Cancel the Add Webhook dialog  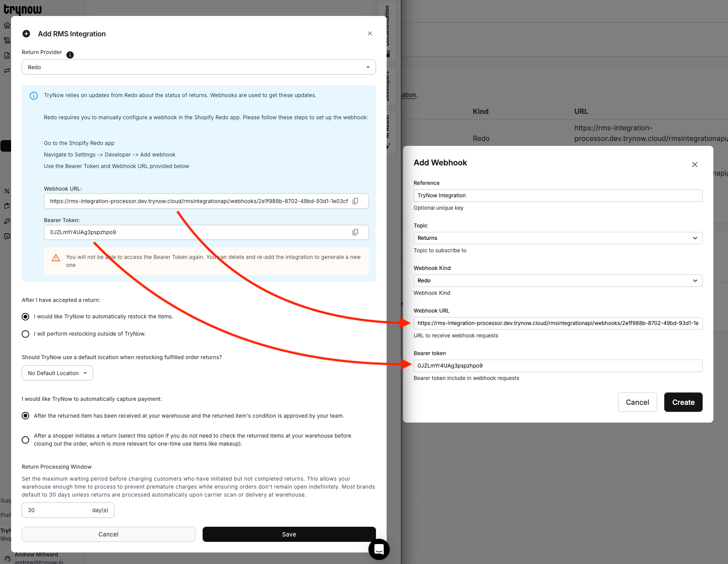(638, 402)
